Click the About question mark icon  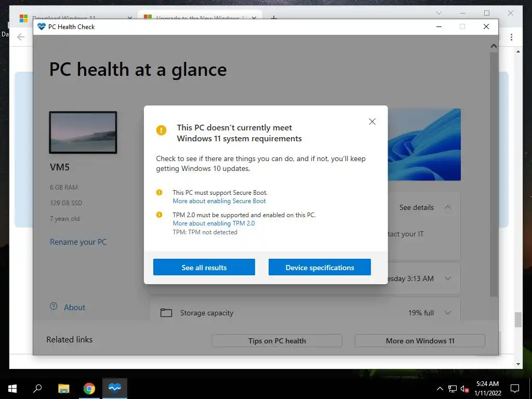[x=54, y=307]
